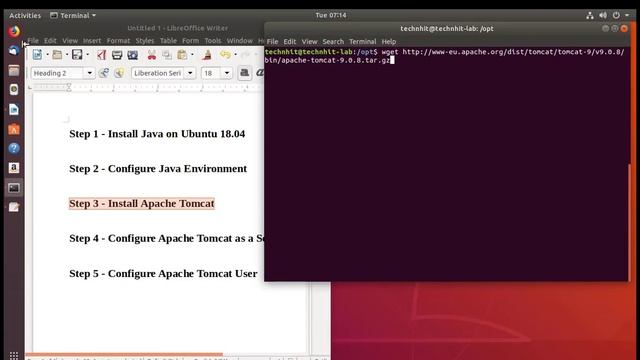Open dropdown arrow next to Save icon
This screenshot has width=640, height=360.
tap(87, 54)
